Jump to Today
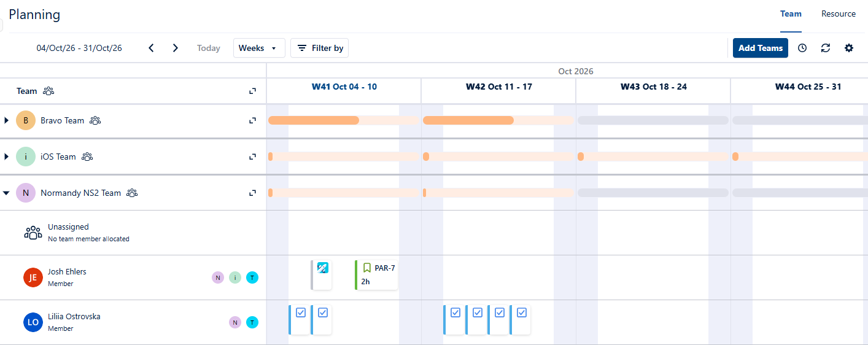The height and width of the screenshot is (345, 868). (x=209, y=48)
